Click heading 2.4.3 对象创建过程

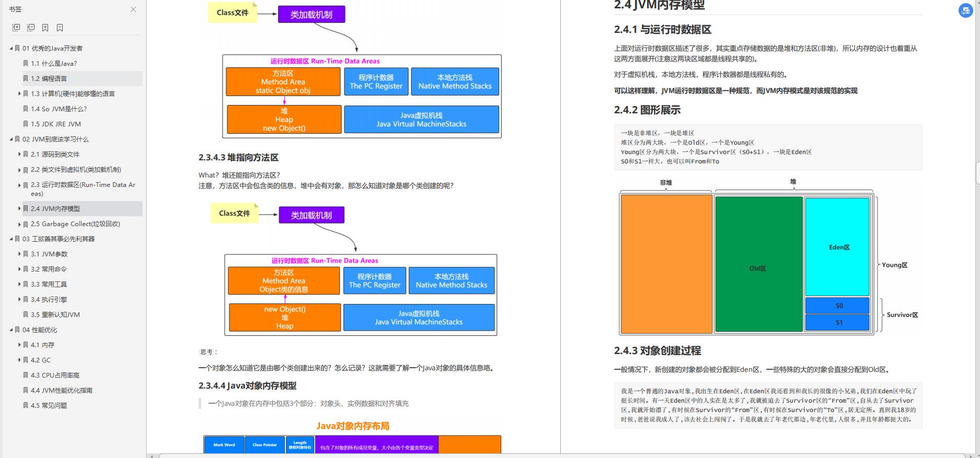click(658, 350)
